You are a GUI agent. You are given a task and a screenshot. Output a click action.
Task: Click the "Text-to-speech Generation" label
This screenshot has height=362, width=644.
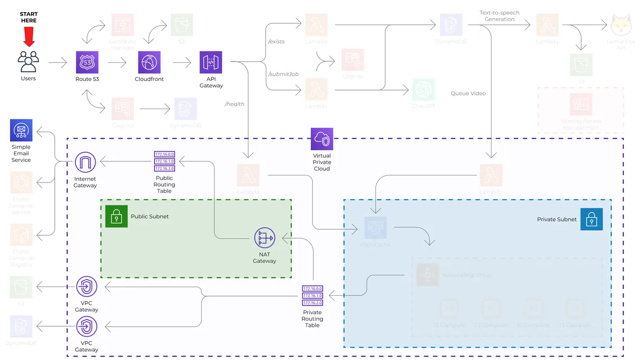point(500,16)
